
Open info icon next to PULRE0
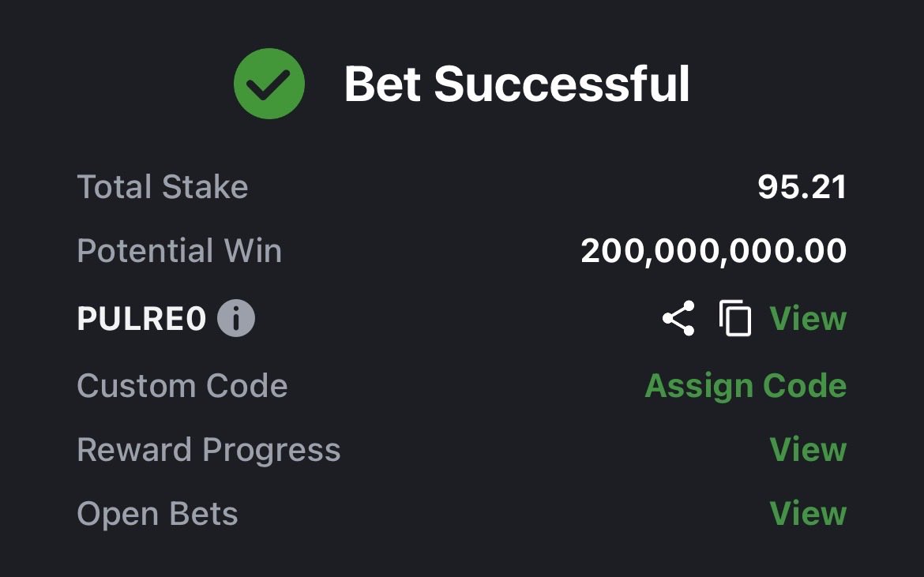(236, 318)
